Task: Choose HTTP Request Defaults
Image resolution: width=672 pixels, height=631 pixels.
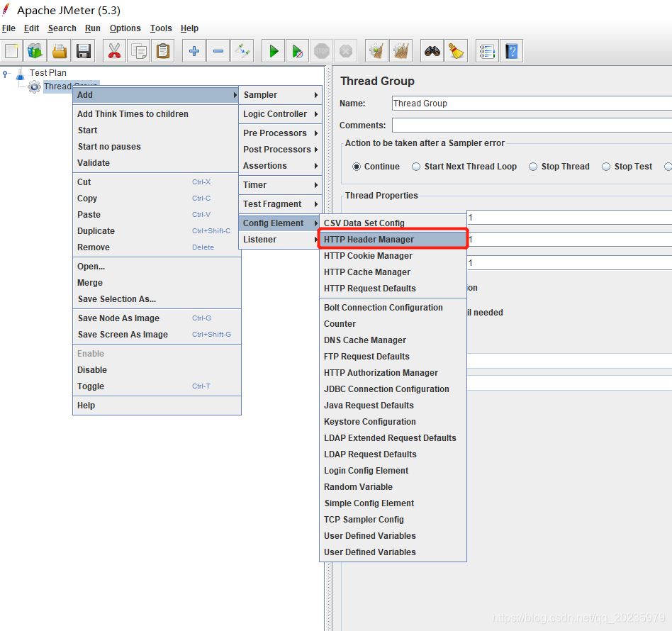Action: (393, 288)
